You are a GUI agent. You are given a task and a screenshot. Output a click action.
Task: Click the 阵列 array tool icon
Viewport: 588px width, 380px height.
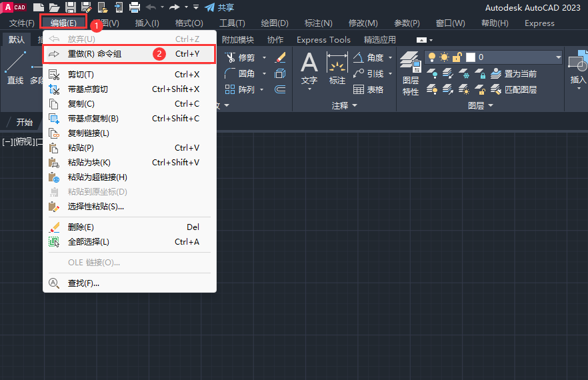tap(230, 89)
